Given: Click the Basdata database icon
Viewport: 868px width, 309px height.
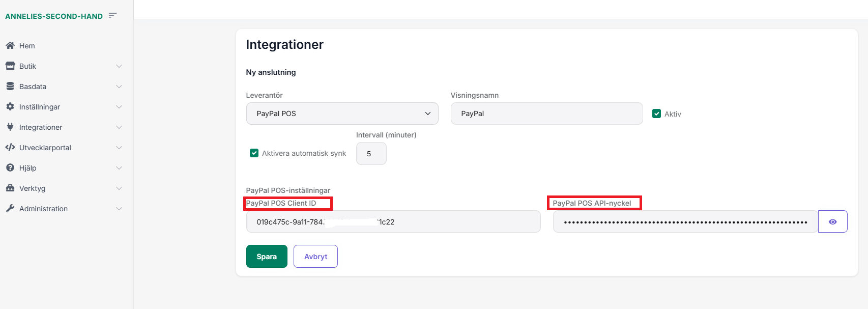Looking at the screenshot, I should [x=10, y=86].
